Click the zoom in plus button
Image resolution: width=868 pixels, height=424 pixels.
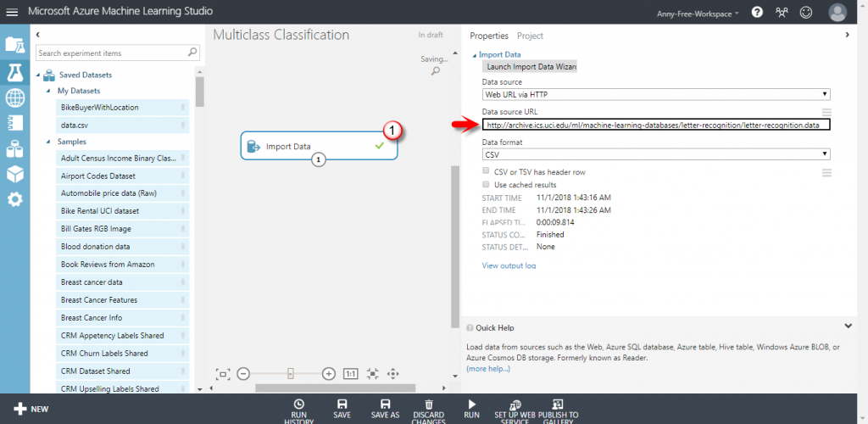329,374
